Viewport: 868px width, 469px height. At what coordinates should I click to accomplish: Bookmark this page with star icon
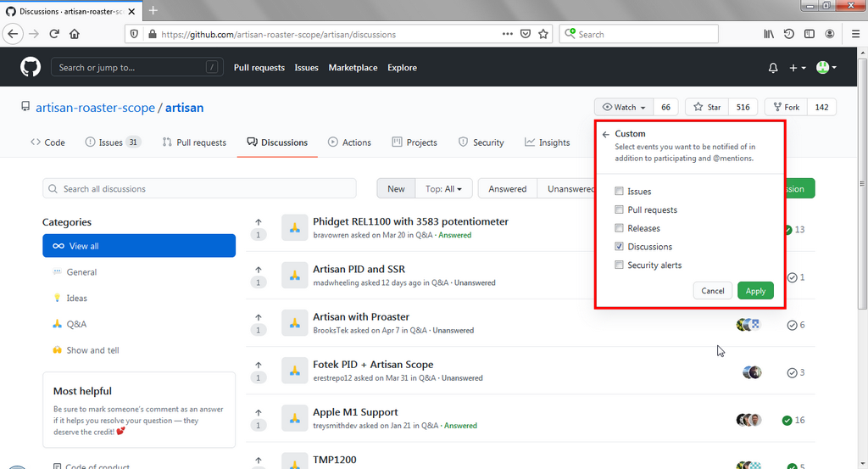tap(543, 34)
